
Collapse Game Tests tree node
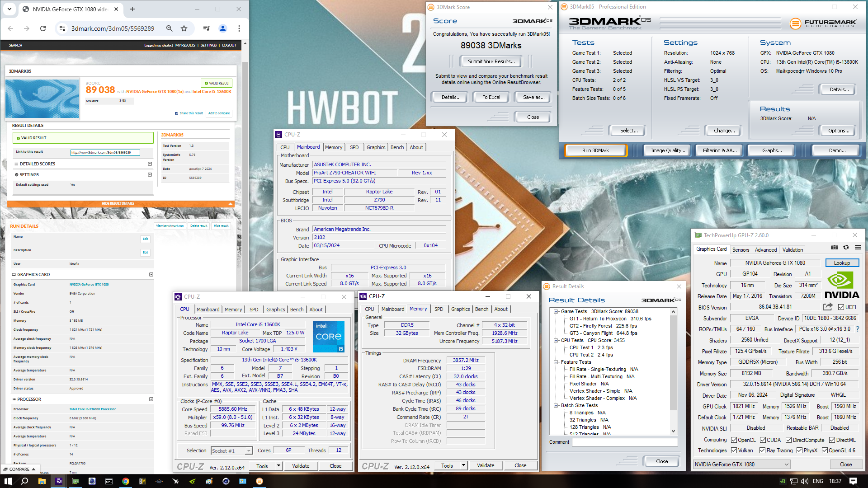556,311
